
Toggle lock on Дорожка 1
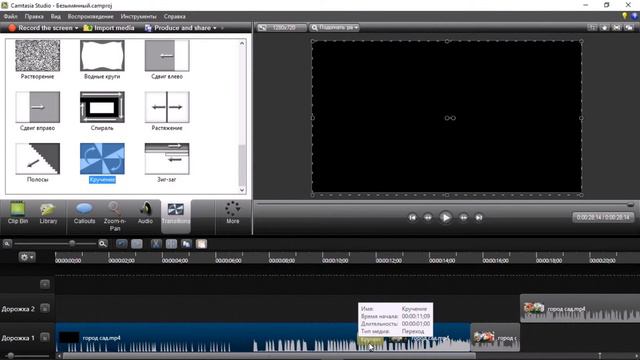pyautogui.click(x=45, y=338)
